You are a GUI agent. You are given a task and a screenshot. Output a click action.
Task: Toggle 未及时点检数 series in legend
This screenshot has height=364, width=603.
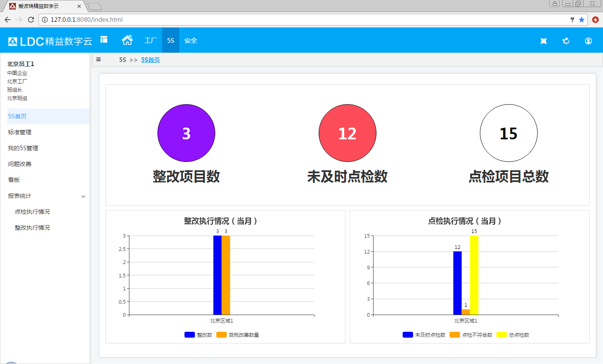[x=424, y=335]
